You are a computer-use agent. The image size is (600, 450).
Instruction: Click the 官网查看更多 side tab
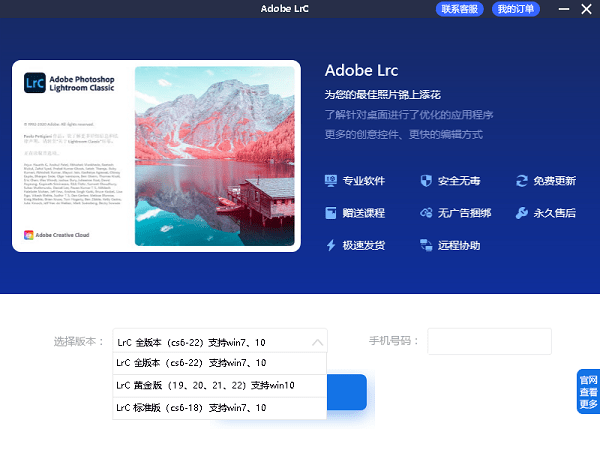(x=588, y=392)
